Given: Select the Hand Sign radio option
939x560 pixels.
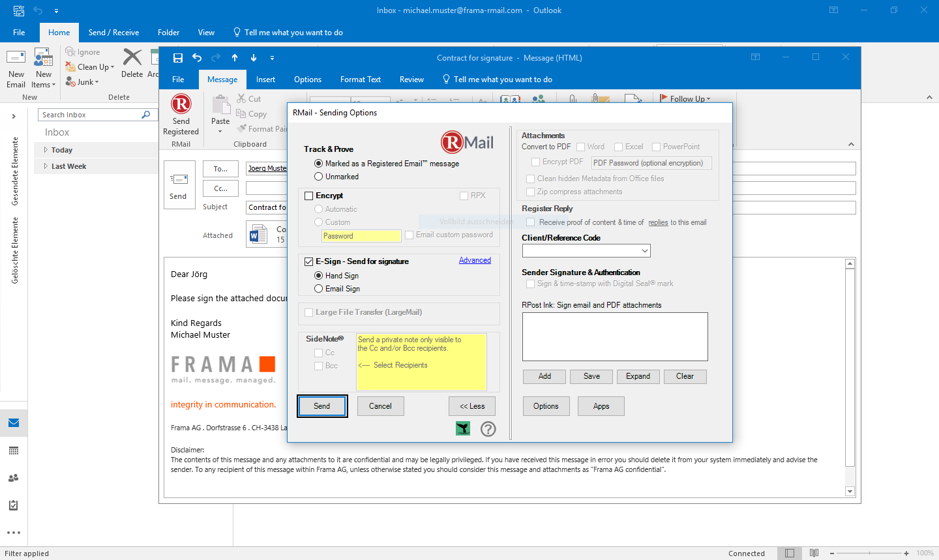Looking at the screenshot, I should click(318, 276).
